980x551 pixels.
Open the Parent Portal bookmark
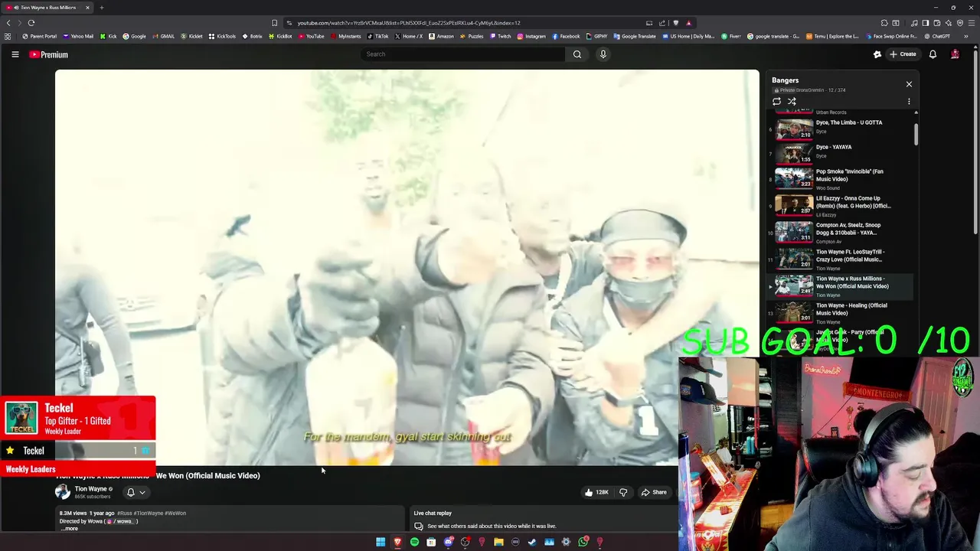pyautogui.click(x=40, y=36)
